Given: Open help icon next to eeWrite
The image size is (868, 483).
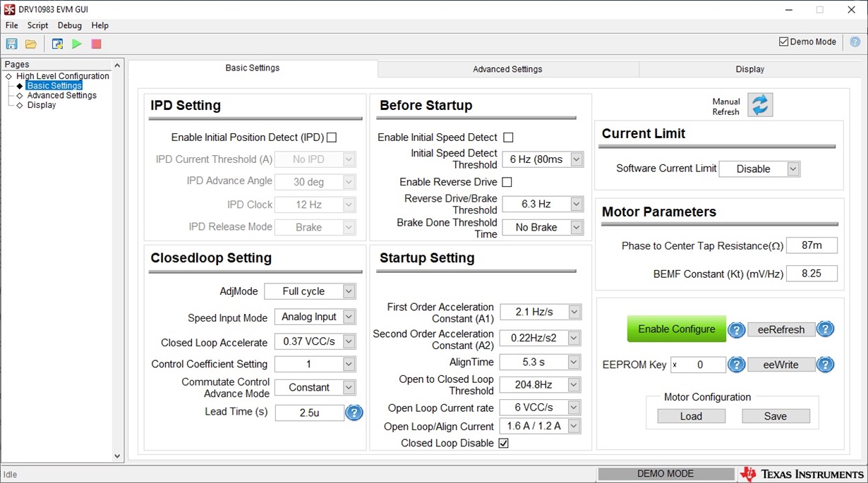Looking at the screenshot, I should (x=826, y=365).
